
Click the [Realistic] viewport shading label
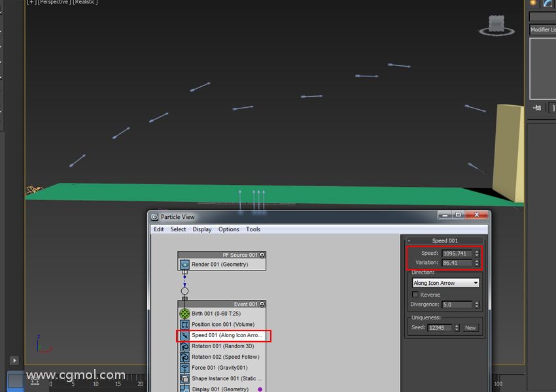point(85,2)
